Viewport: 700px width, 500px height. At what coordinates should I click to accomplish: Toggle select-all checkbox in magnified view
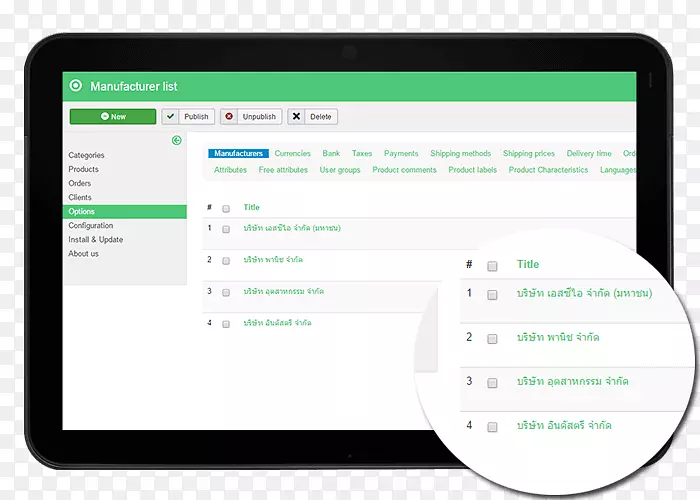click(x=492, y=266)
